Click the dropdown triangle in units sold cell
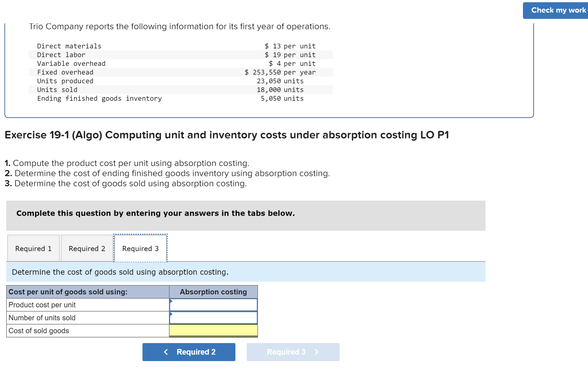Image resolution: width=588 pixels, height=376 pixels. click(x=171, y=314)
